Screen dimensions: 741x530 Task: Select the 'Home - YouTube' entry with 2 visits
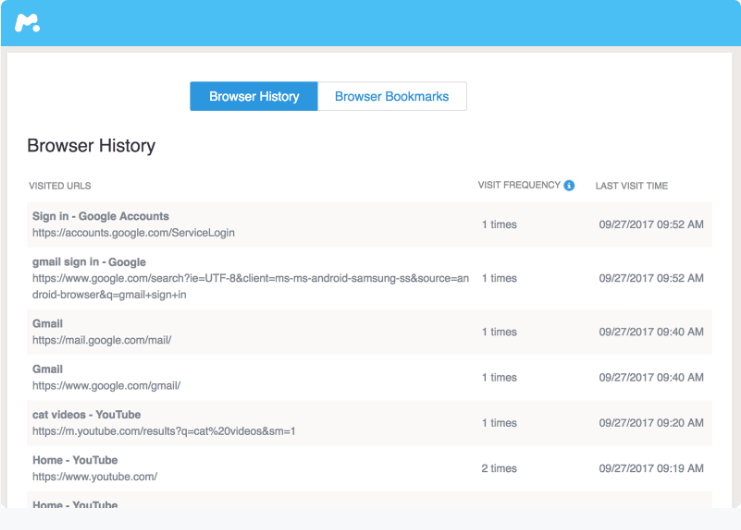[x=75, y=460]
